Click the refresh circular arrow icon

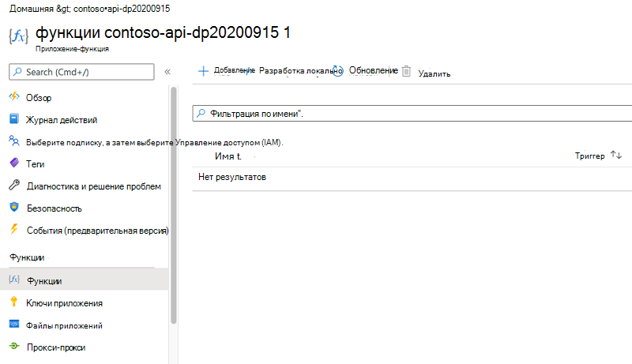click(x=338, y=71)
